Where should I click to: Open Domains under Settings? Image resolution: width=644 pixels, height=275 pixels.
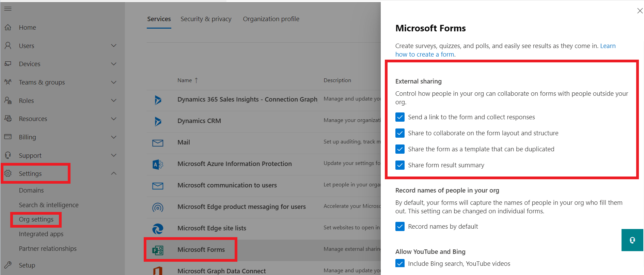31,190
